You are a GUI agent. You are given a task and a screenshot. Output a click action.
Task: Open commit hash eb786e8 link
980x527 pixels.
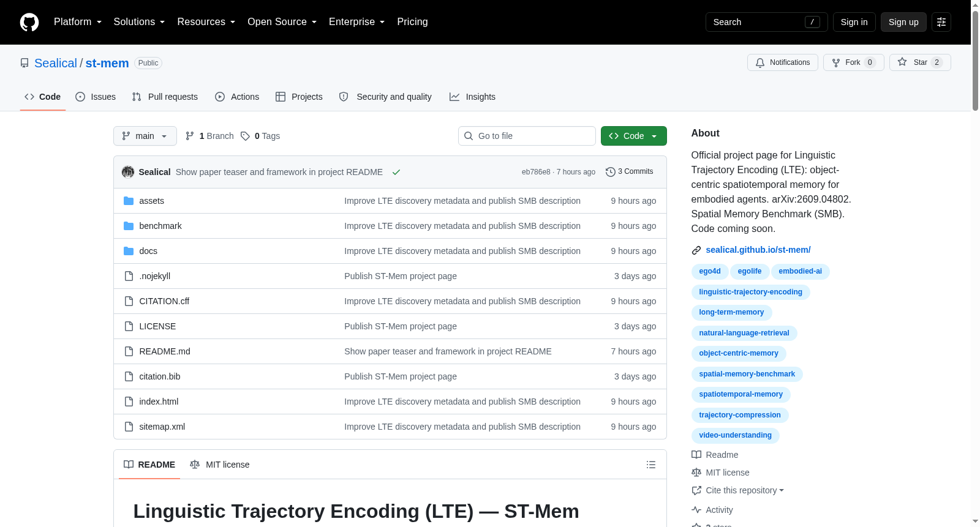[536, 172]
